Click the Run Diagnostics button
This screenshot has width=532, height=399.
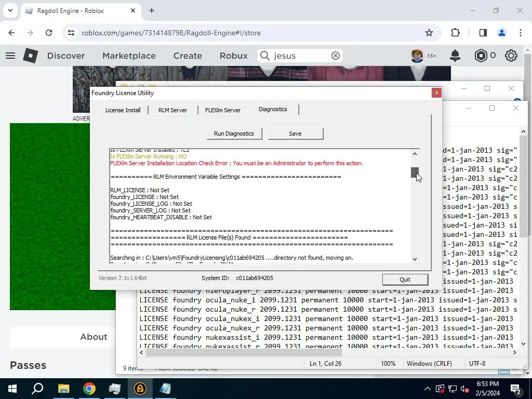click(234, 134)
